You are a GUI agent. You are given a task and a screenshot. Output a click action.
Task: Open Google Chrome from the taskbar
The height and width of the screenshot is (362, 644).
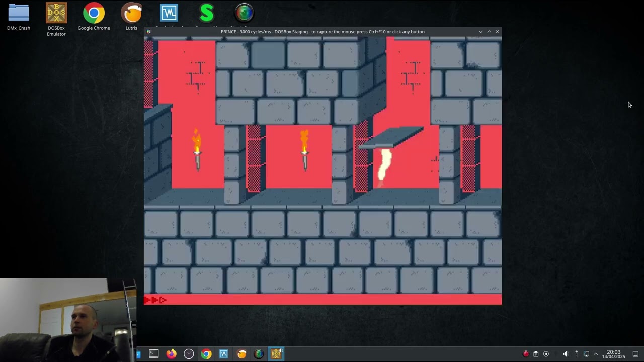(206, 354)
